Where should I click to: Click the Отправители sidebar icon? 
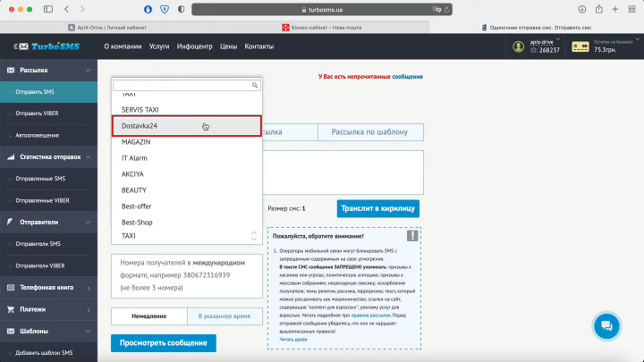coord(10,222)
